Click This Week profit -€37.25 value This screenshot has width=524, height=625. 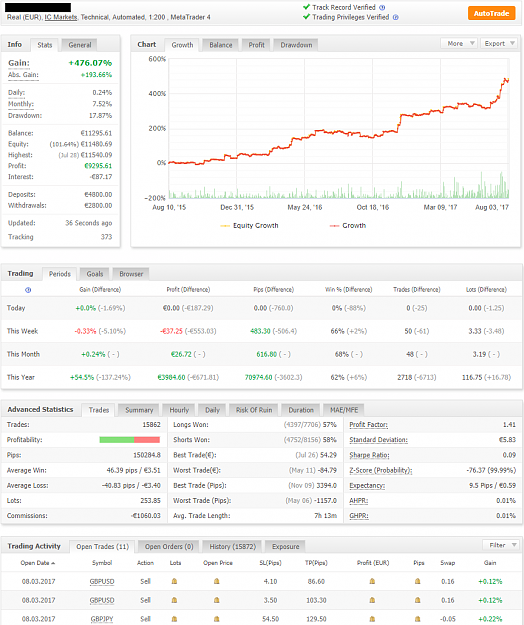point(171,331)
